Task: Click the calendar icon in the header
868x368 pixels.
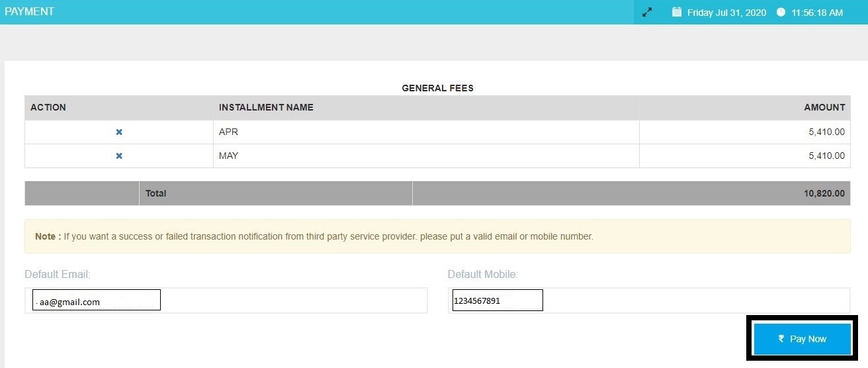Action: pyautogui.click(x=676, y=12)
